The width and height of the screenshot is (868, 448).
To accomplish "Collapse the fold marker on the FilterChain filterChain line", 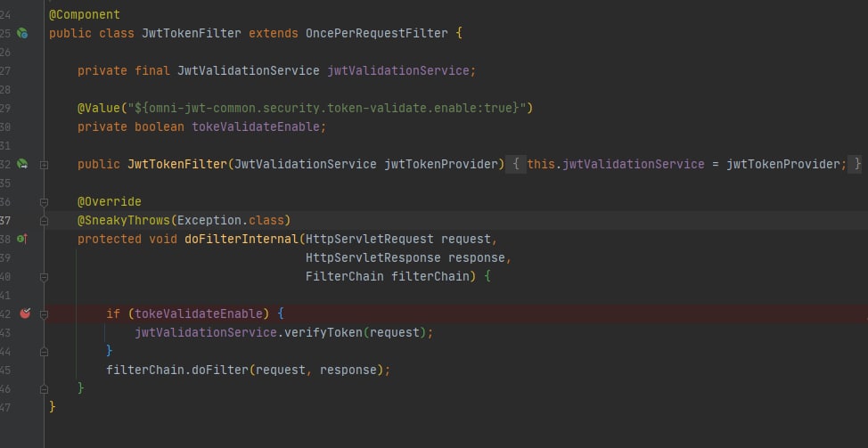I will pos(44,276).
